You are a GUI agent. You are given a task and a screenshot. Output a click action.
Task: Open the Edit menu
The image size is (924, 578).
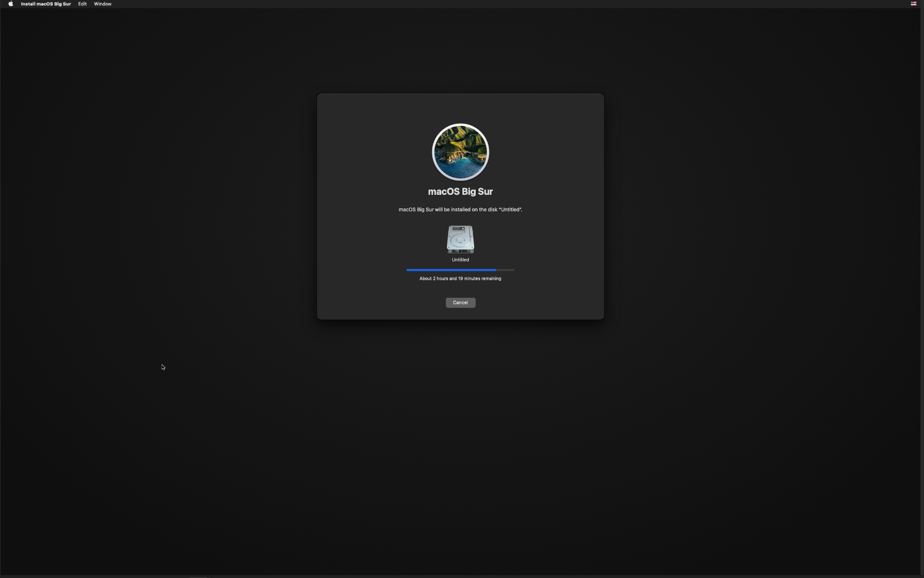[82, 4]
